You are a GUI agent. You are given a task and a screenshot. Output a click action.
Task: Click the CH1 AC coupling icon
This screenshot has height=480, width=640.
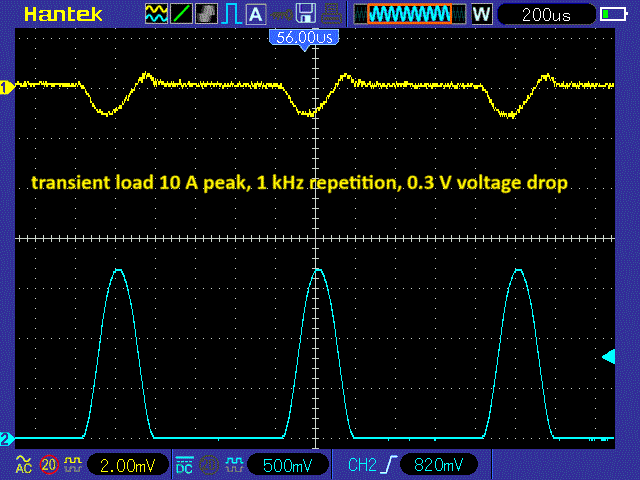point(23,464)
